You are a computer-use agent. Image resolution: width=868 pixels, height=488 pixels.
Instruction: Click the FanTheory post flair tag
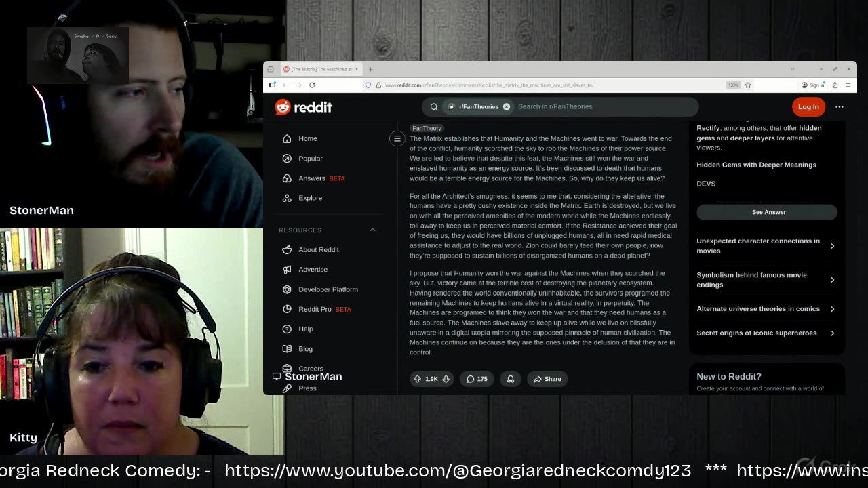[x=427, y=128]
